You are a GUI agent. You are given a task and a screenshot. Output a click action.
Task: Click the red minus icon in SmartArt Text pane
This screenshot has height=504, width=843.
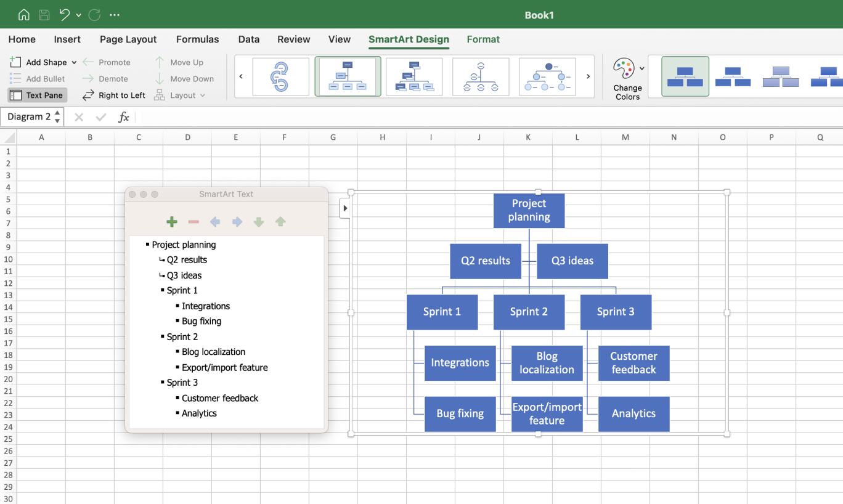click(x=193, y=222)
